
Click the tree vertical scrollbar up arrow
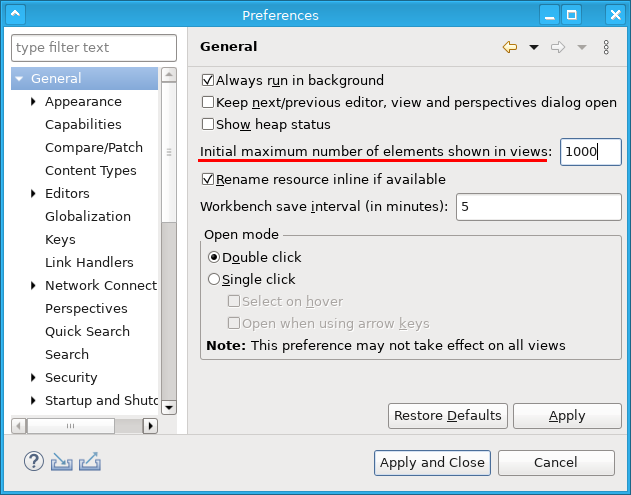169,75
